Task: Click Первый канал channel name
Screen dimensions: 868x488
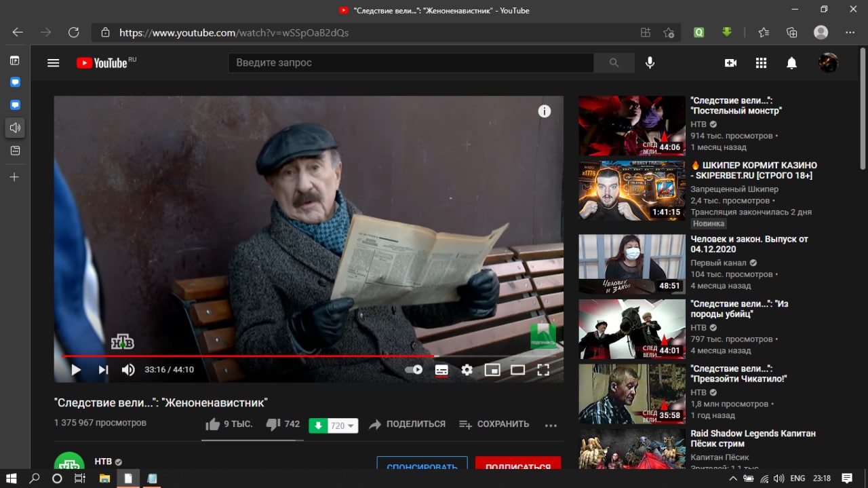Action: tap(718, 263)
